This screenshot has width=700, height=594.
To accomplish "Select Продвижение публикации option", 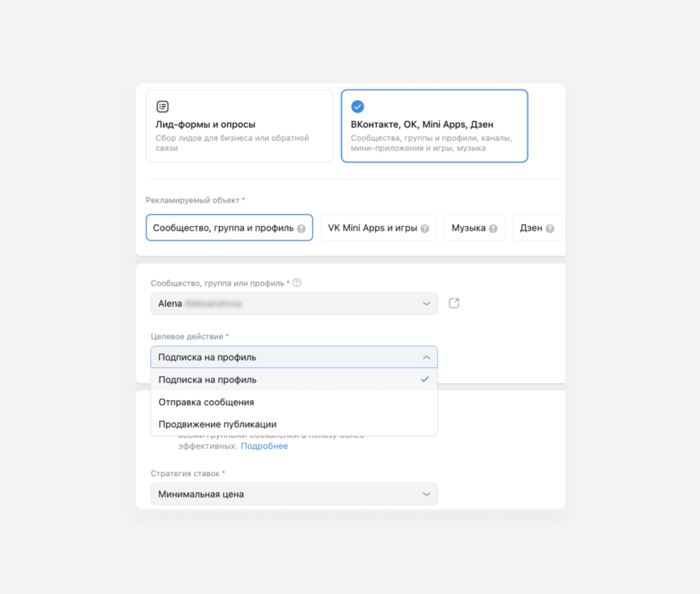I will pos(217,424).
